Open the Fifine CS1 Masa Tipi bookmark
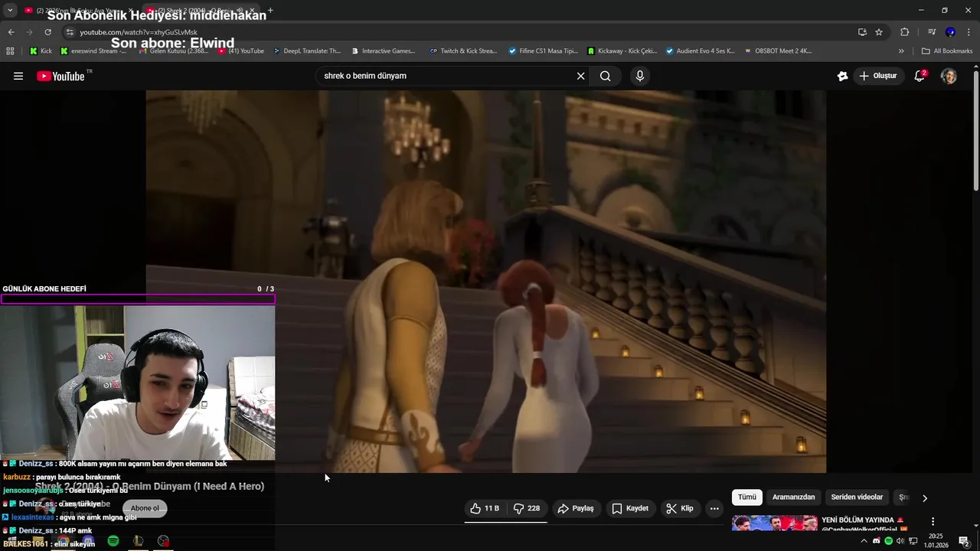This screenshot has width=980, height=551. pyautogui.click(x=543, y=51)
